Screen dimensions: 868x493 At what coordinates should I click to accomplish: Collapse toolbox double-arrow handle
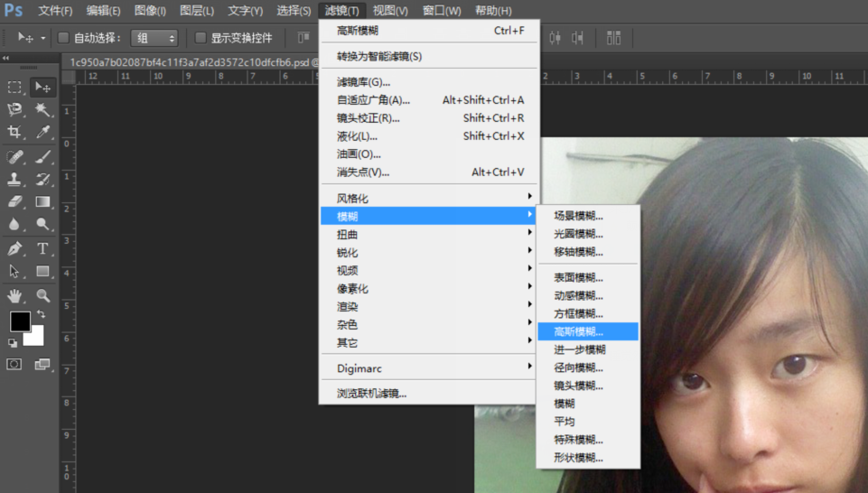(5, 58)
